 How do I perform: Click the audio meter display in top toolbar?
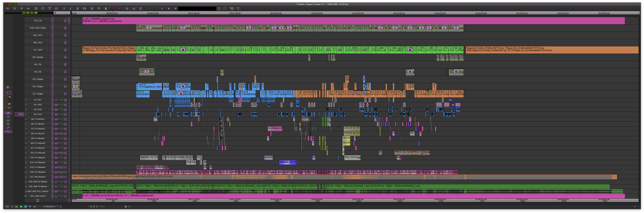tap(197, 8)
